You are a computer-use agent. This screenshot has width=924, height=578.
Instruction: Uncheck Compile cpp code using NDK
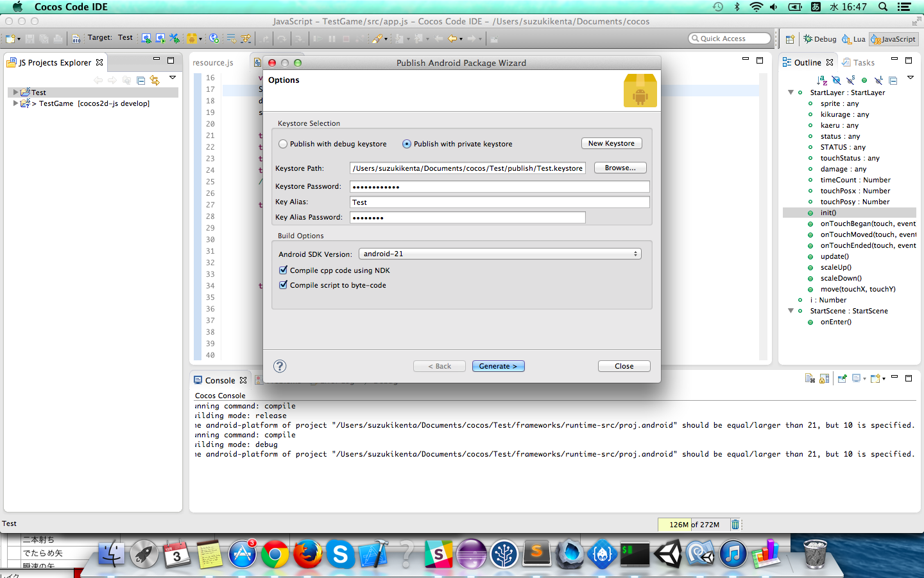tap(283, 270)
